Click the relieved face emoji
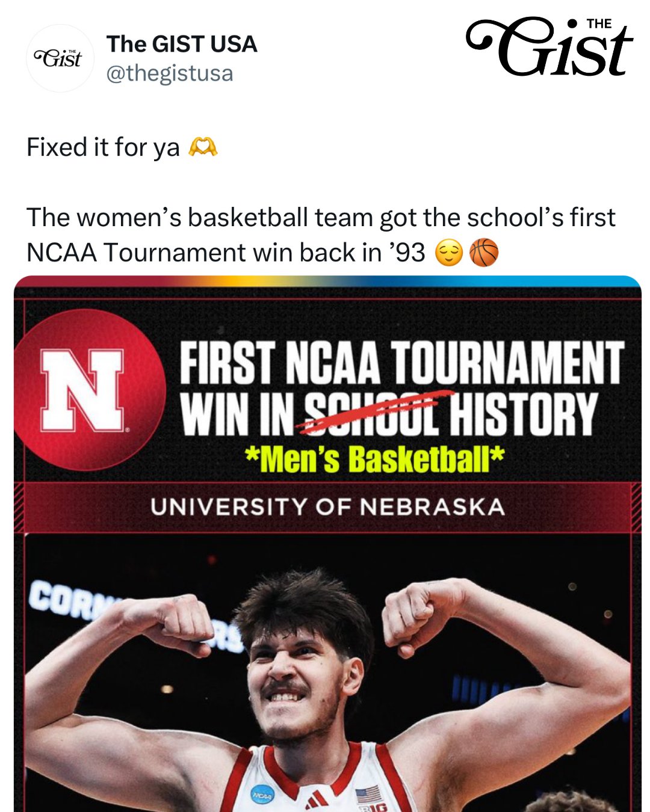The height and width of the screenshot is (812, 650). pos(448,253)
